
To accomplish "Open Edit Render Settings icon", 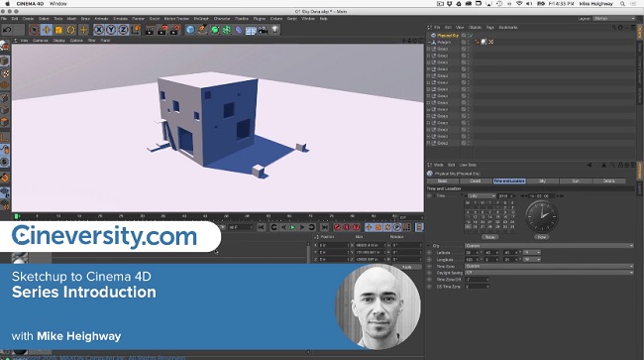I will [x=175, y=30].
